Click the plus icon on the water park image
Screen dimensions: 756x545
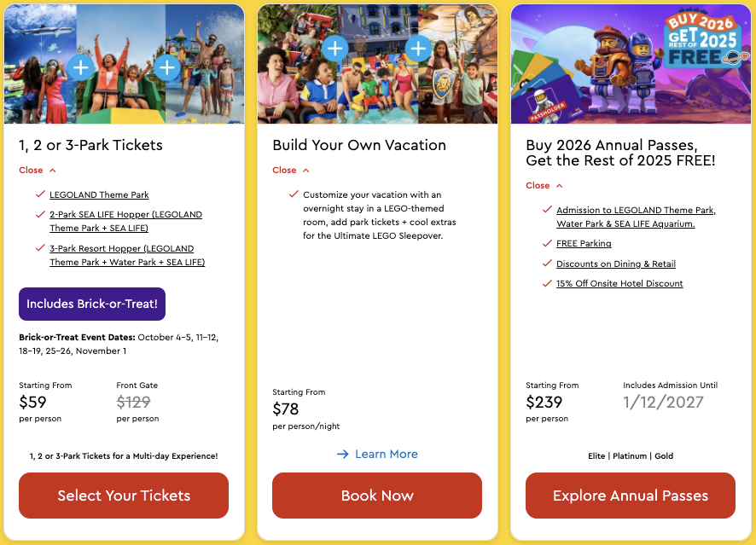click(x=167, y=67)
